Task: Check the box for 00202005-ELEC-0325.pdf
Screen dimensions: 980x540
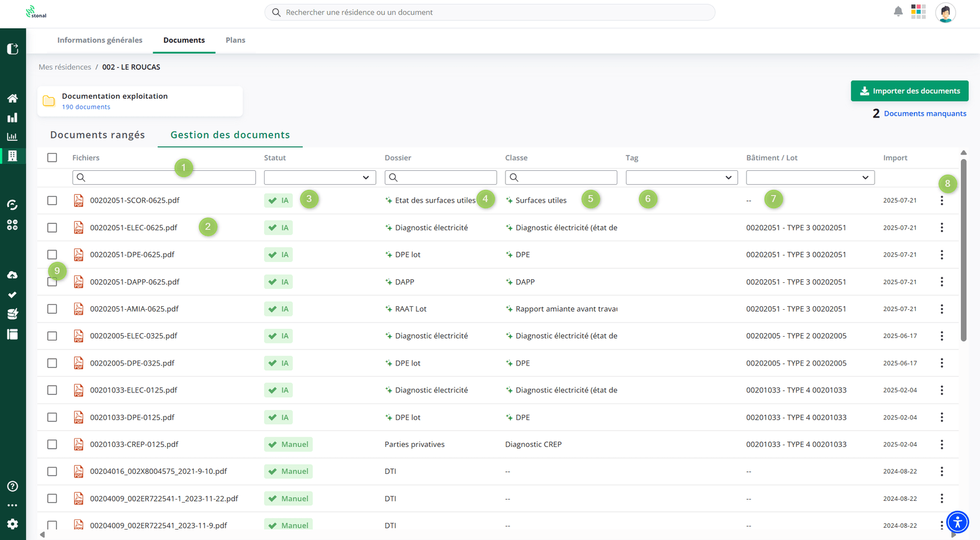Action: (52, 336)
